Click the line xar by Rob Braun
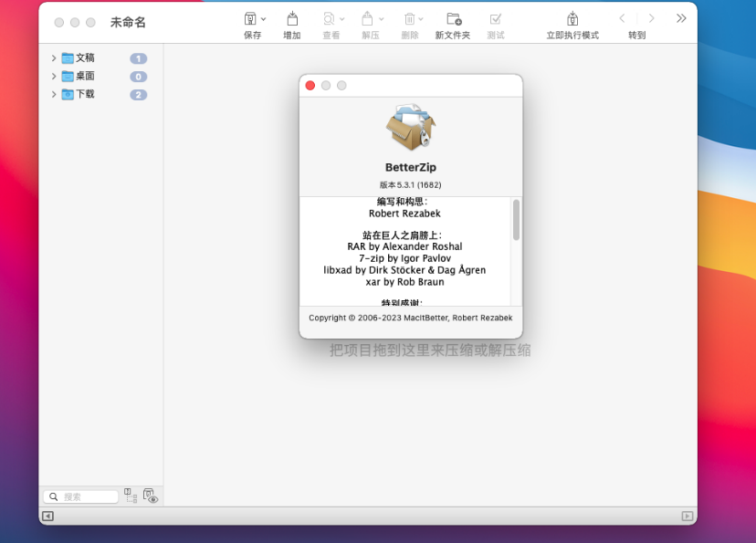 point(404,282)
